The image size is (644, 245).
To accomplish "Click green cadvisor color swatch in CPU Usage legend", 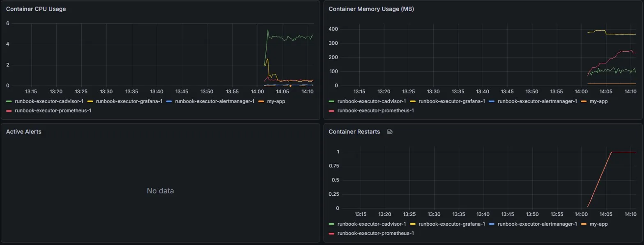I will click(x=9, y=101).
